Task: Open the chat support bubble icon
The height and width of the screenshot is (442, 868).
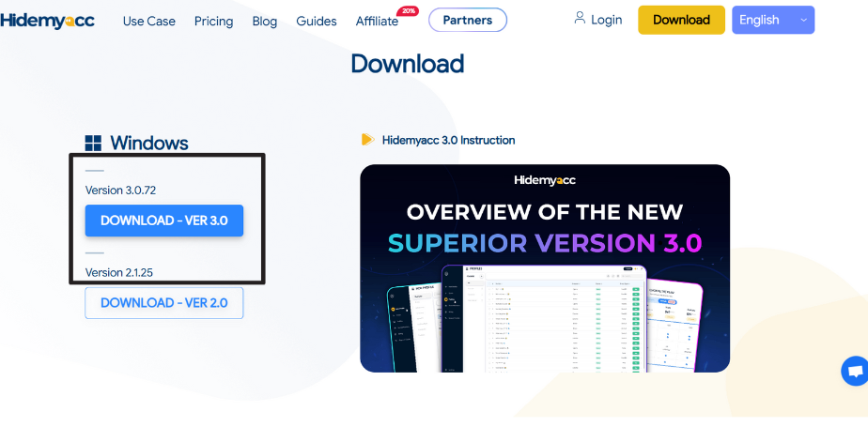Action: point(855,372)
